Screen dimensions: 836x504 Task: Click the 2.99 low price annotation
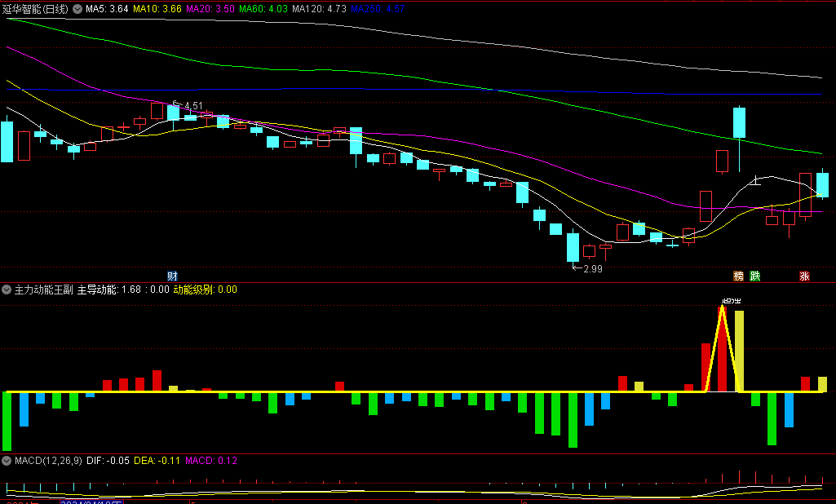[593, 269]
